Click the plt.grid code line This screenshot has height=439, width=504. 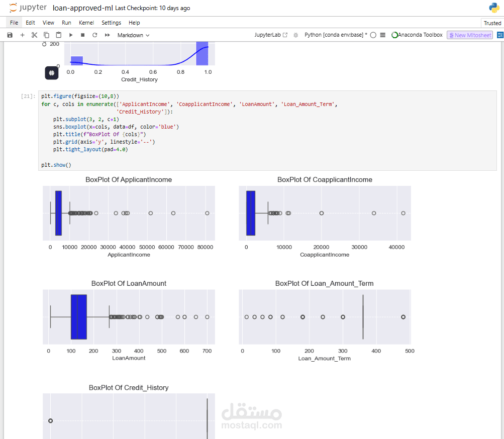coord(104,142)
